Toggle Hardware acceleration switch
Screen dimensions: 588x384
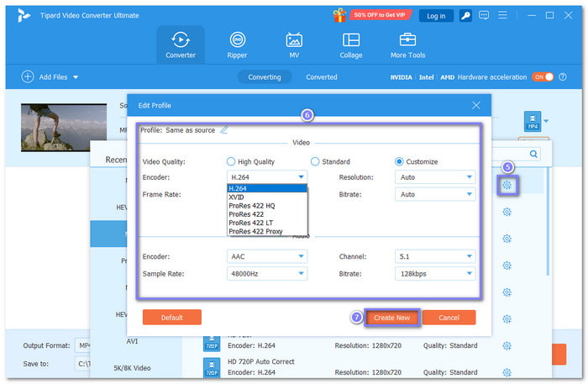coord(543,76)
